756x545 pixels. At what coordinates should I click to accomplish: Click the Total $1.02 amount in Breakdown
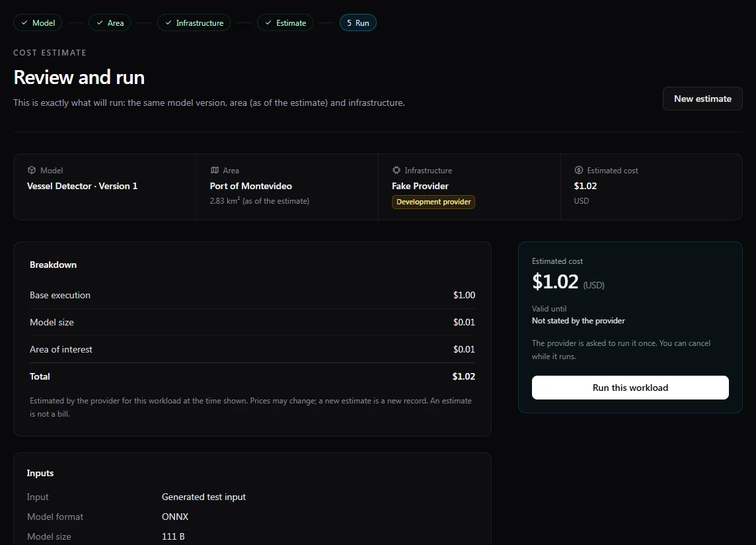point(464,376)
